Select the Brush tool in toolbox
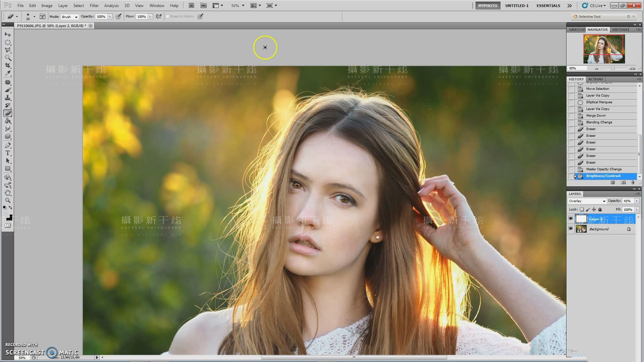This screenshot has height=362, width=644. click(8, 90)
